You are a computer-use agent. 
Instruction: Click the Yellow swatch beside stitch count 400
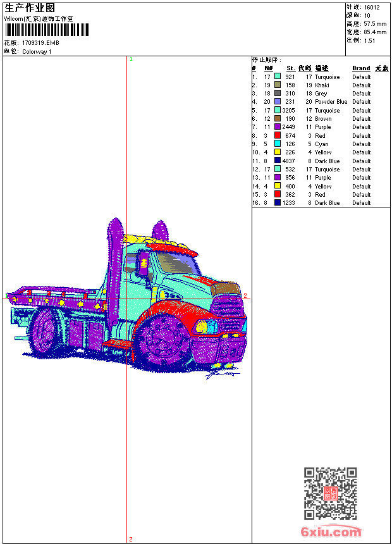coord(278,186)
